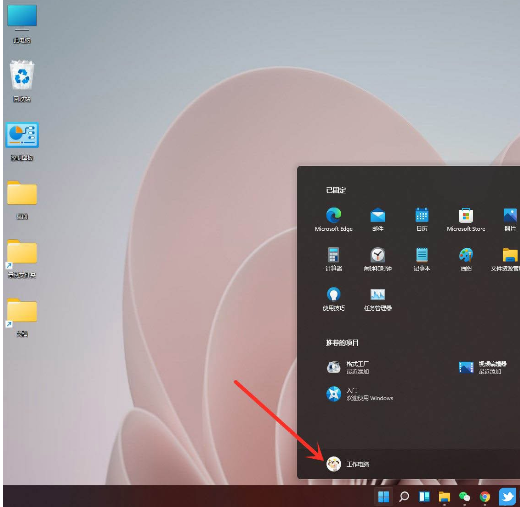This screenshot has width=520, height=507.
Task: Click the user account avatar
Action: click(333, 464)
